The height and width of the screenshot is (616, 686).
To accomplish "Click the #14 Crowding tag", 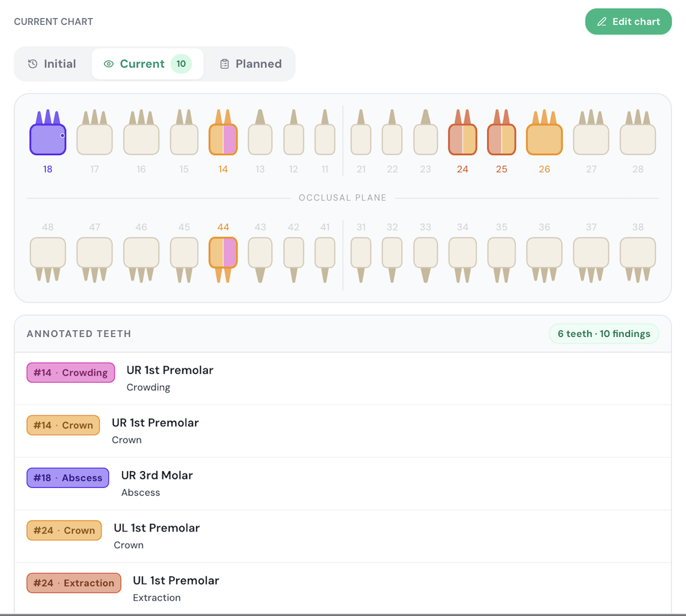I will point(71,373).
